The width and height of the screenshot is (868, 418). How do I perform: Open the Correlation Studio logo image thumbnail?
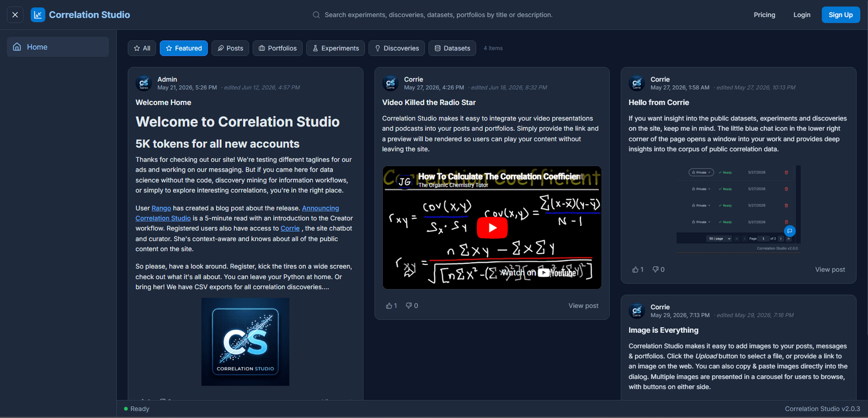point(245,342)
